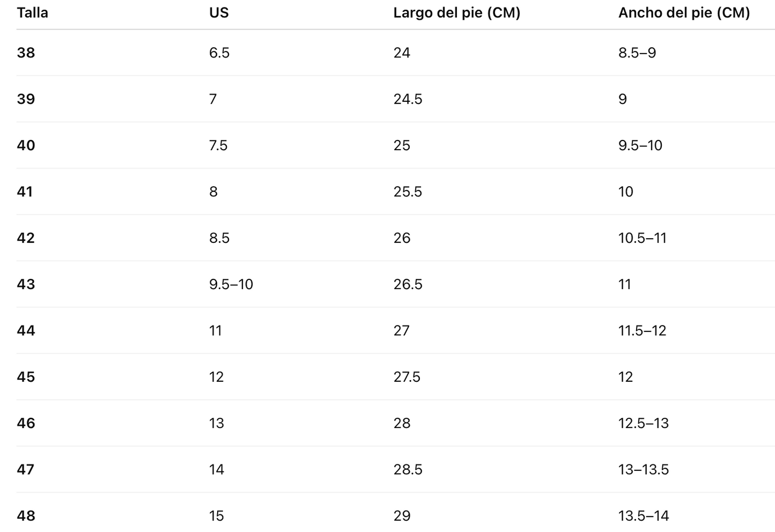Screen dimensions: 775x532
Task: Click the foot width 12.5–13 cell
Action: (x=644, y=423)
